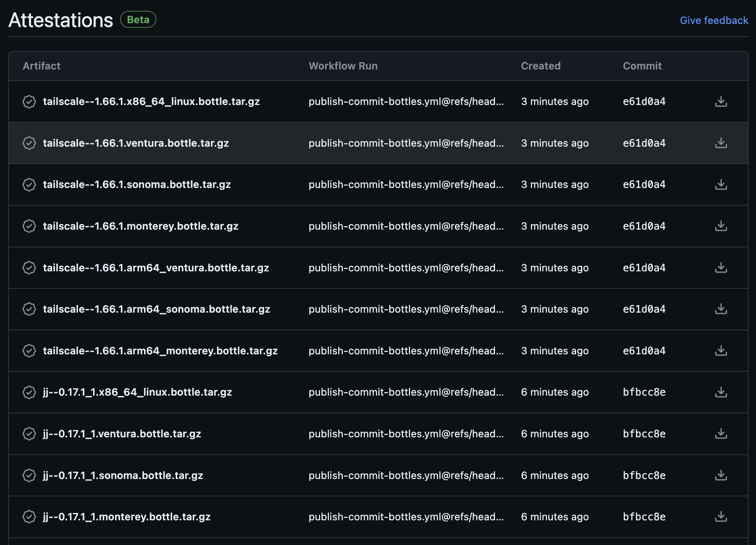The image size is (756, 545).
Task: Download attestation for jj--0.17.1_1.monterey.bottle.tar.gz
Action: pos(721,517)
